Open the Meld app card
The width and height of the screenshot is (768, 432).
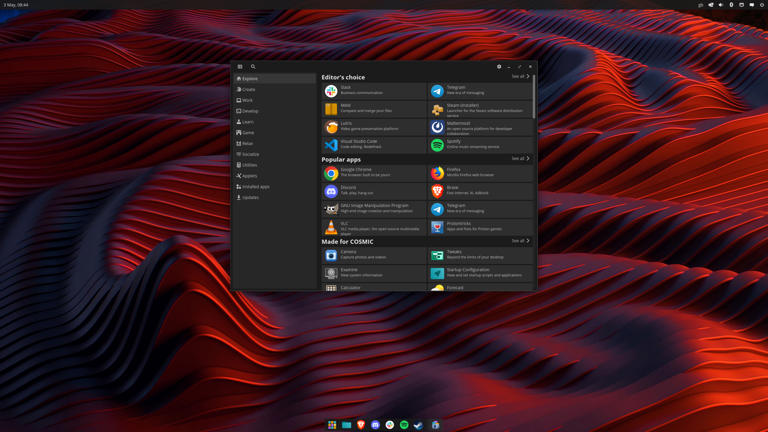coord(374,109)
